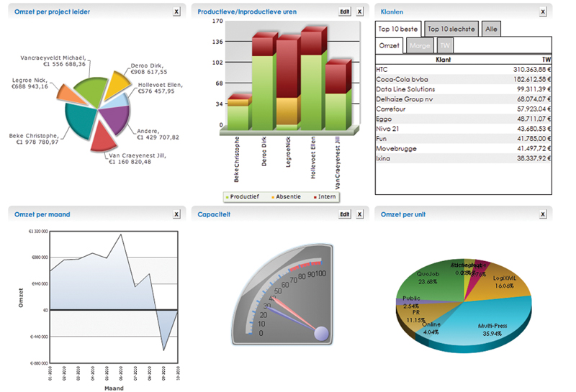
Task: Click the green Vancraeyveldt Michaël slice
Action: pyautogui.click(x=94, y=91)
